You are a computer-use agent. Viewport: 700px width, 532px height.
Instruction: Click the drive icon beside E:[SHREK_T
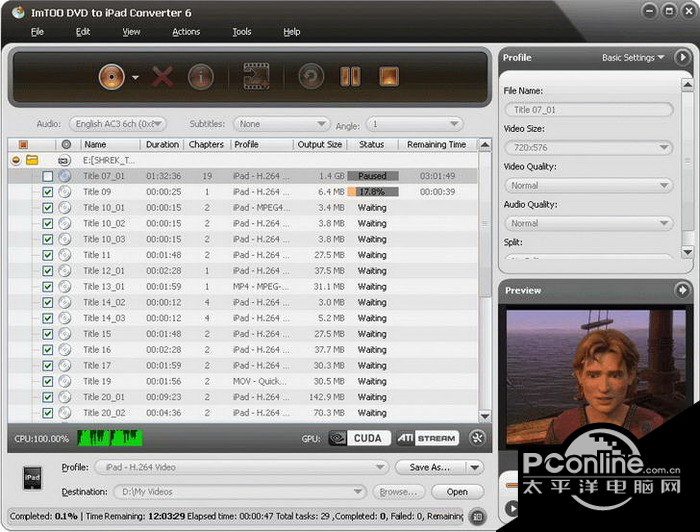tap(65, 160)
